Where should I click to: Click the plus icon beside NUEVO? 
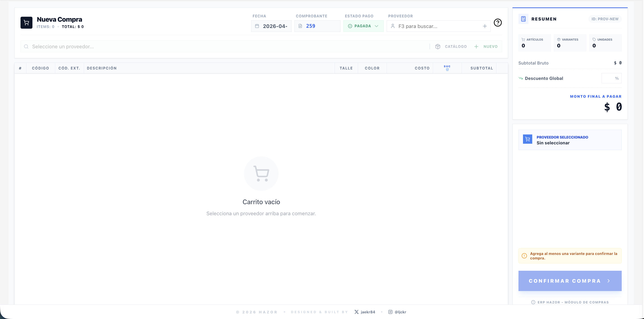[476, 46]
